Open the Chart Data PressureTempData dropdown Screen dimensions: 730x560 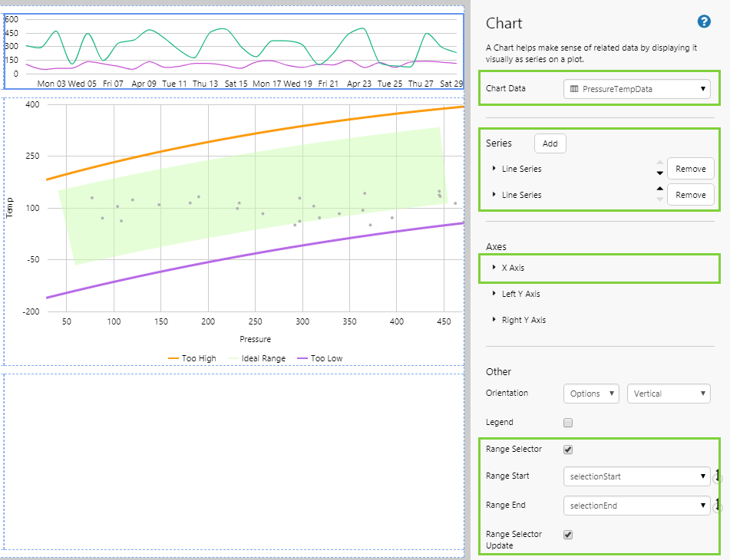(x=636, y=90)
